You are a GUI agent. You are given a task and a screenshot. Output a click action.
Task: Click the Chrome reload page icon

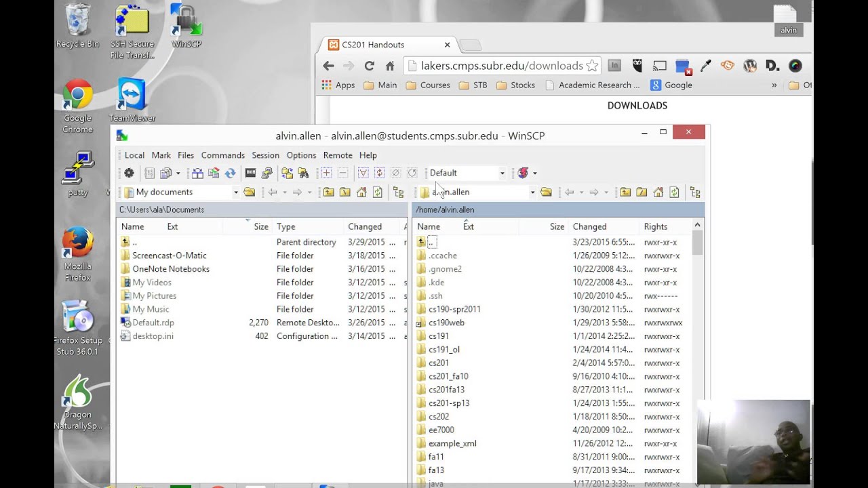point(369,66)
